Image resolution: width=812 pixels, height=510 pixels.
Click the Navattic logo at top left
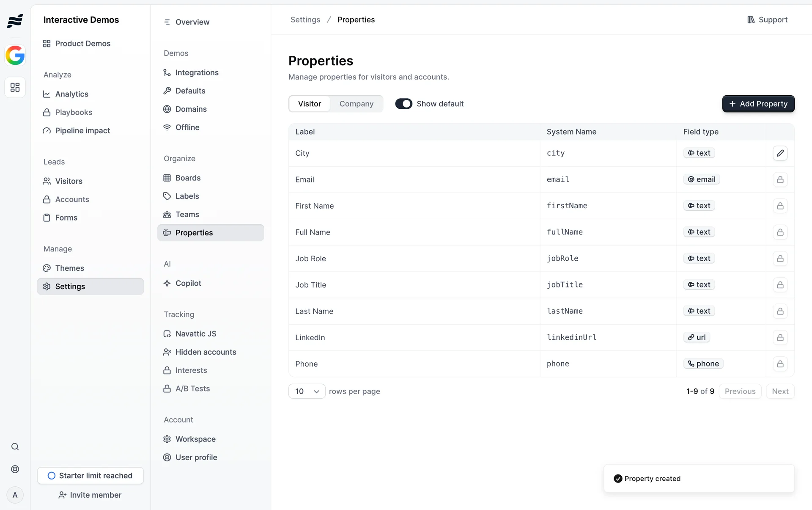tap(15, 20)
